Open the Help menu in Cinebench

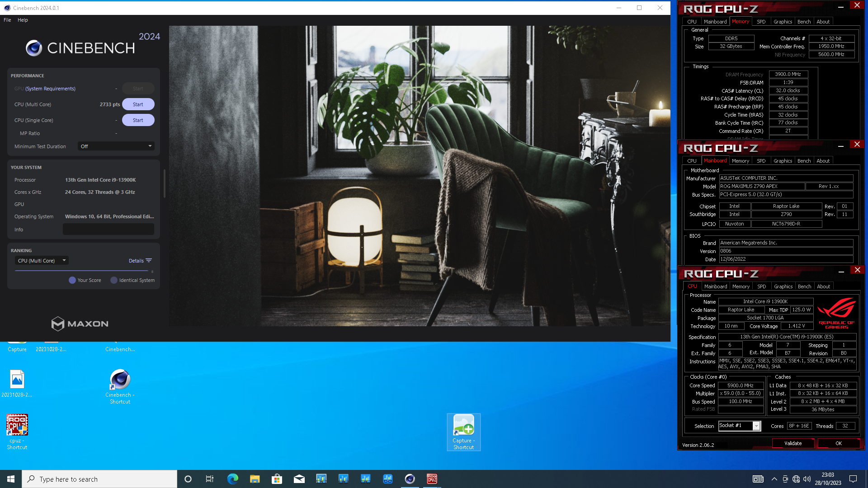(x=23, y=20)
